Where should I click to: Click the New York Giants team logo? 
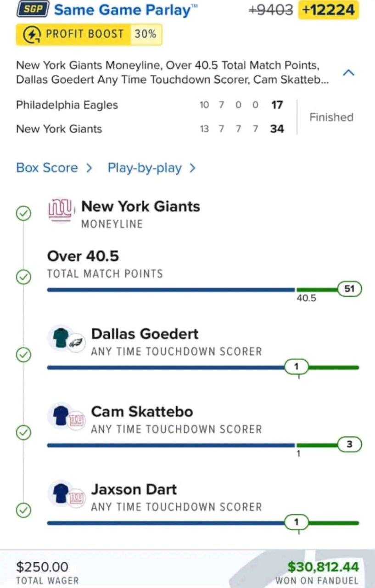click(60, 209)
